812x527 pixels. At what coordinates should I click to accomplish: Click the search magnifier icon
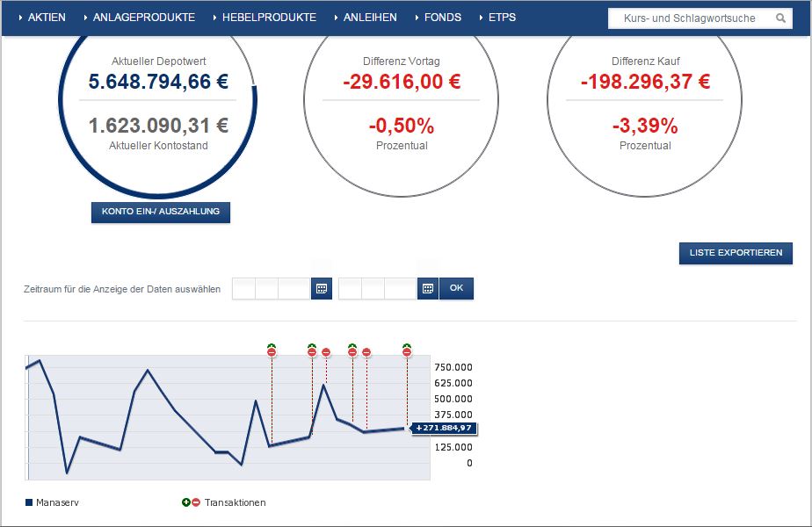(x=781, y=18)
